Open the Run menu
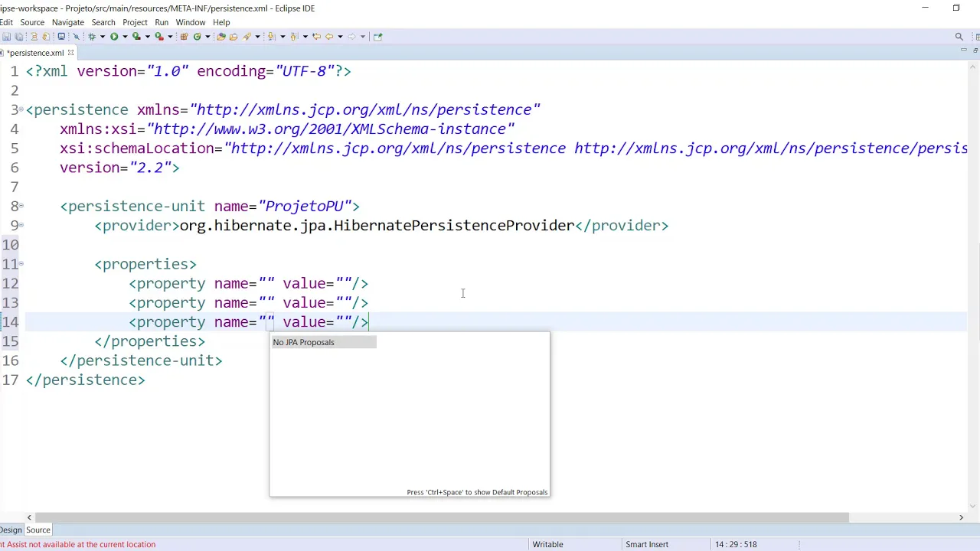The image size is (980, 551). pos(162,22)
